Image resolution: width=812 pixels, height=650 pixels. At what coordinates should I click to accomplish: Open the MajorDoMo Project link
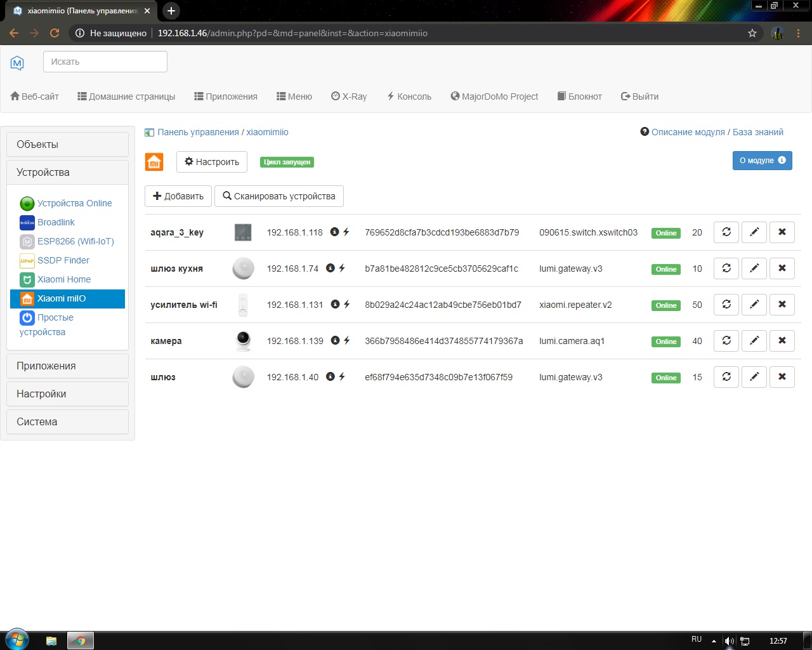[494, 96]
